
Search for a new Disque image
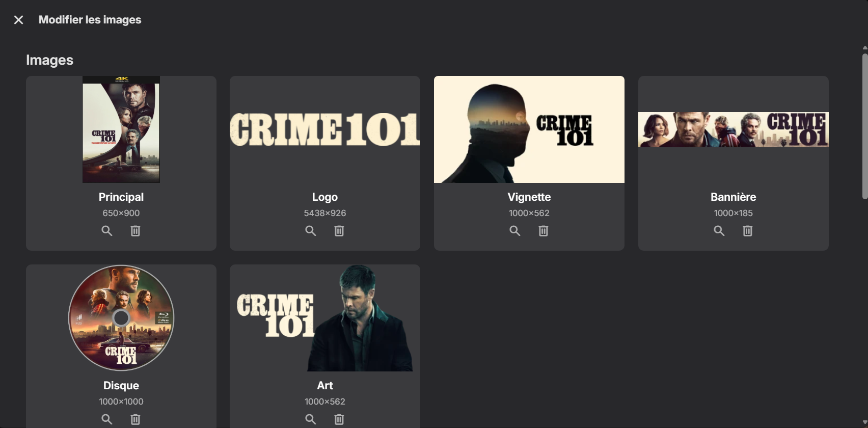107,419
